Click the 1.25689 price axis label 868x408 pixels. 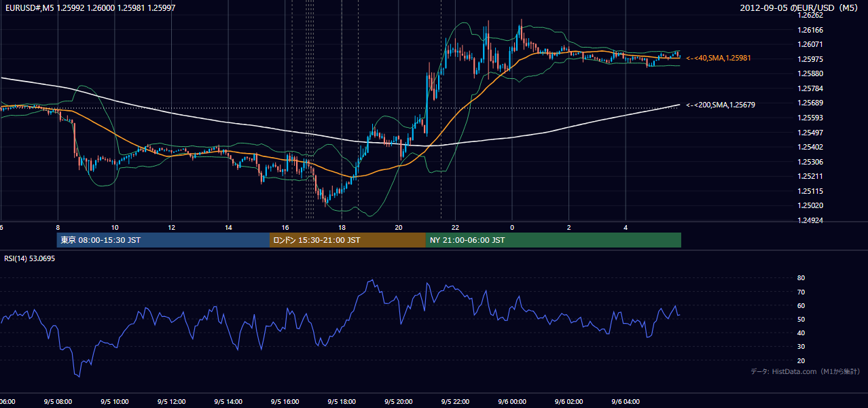(x=810, y=103)
